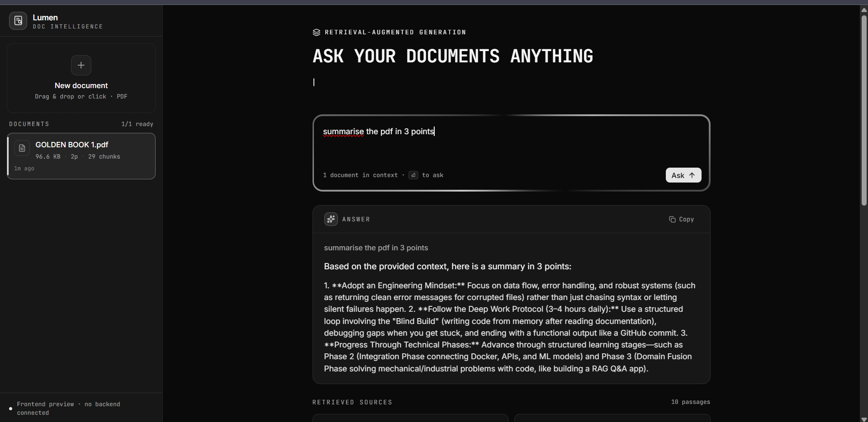Click the '1/1 ready' status
This screenshot has width=868, height=422.
click(x=137, y=124)
